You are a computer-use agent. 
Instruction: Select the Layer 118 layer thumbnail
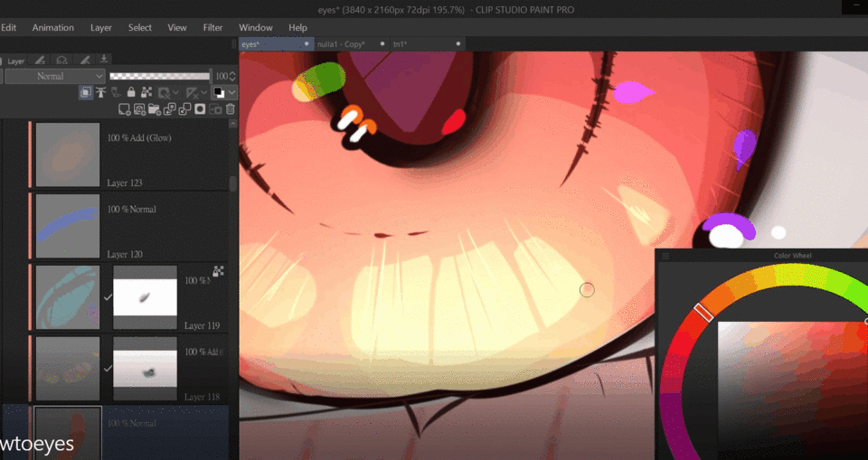[68, 369]
